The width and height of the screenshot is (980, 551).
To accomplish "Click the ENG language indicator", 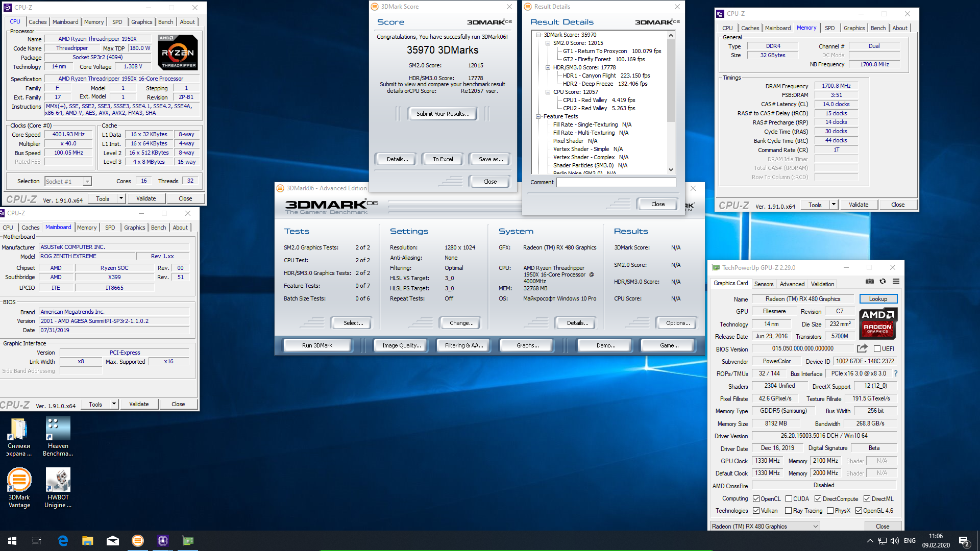I will (x=910, y=541).
